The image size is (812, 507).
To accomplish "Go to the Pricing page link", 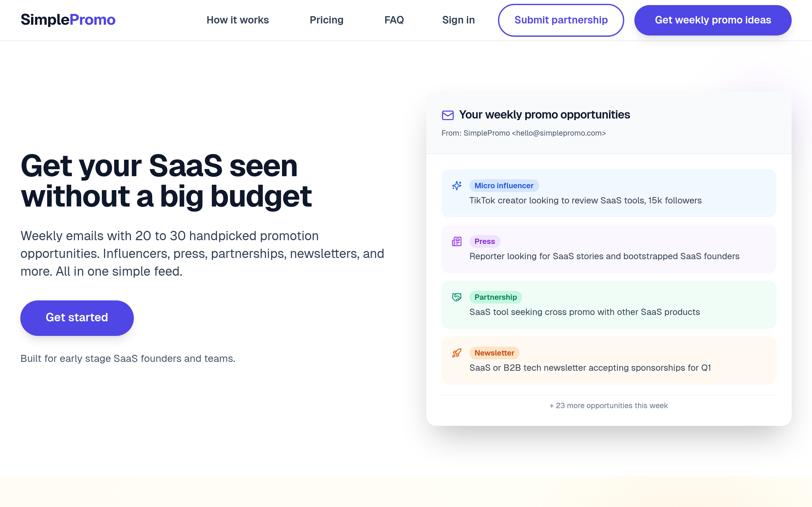I will click(x=326, y=20).
